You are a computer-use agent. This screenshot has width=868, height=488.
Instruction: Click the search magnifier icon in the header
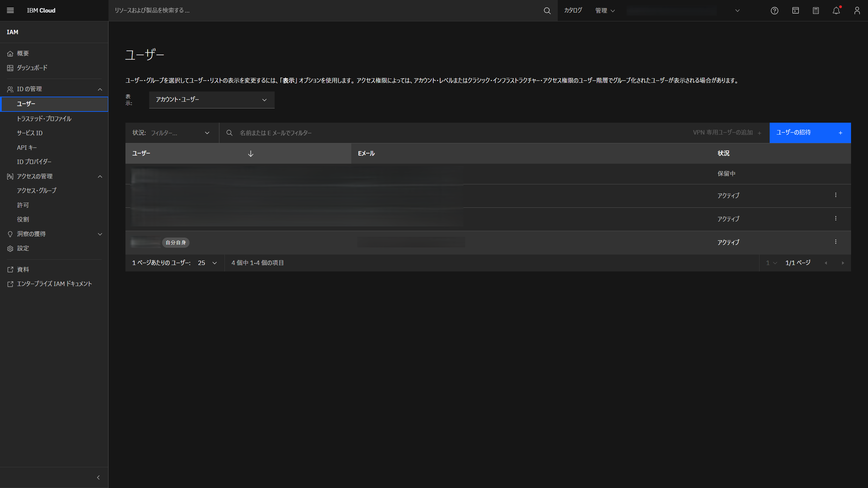[x=547, y=11]
